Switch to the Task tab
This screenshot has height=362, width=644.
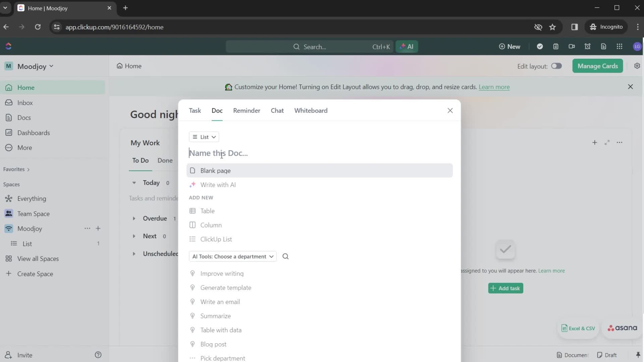(x=195, y=111)
